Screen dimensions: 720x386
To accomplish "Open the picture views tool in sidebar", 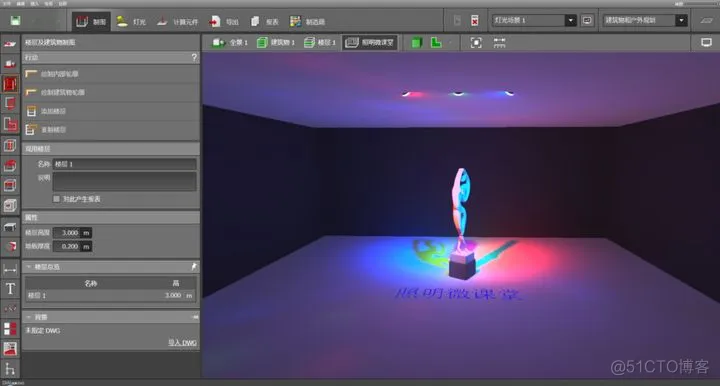I will [x=10, y=348].
